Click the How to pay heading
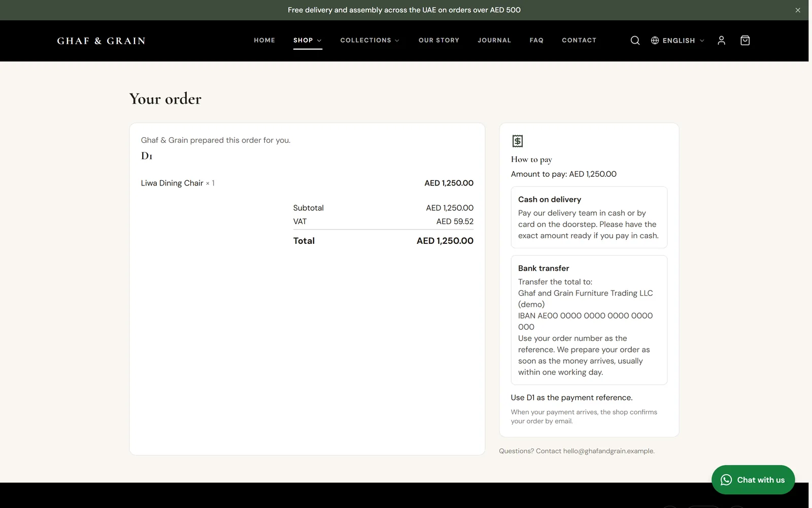The width and height of the screenshot is (812, 508). [531, 160]
